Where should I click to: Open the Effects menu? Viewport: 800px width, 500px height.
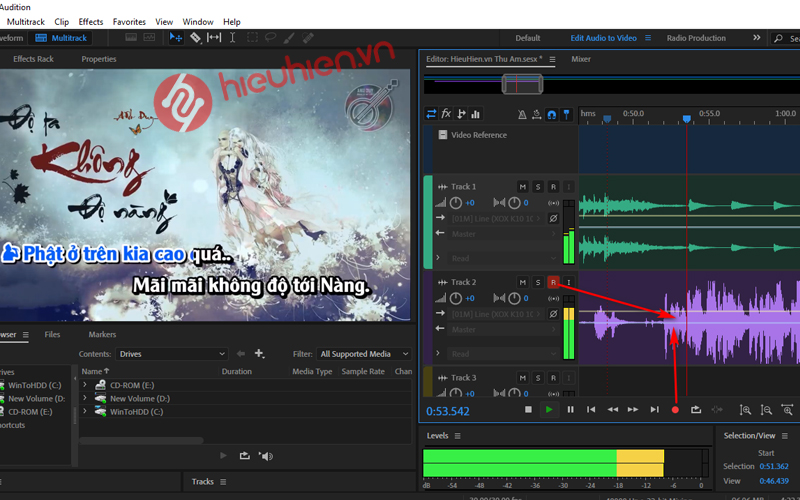pyautogui.click(x=90, y=21)
